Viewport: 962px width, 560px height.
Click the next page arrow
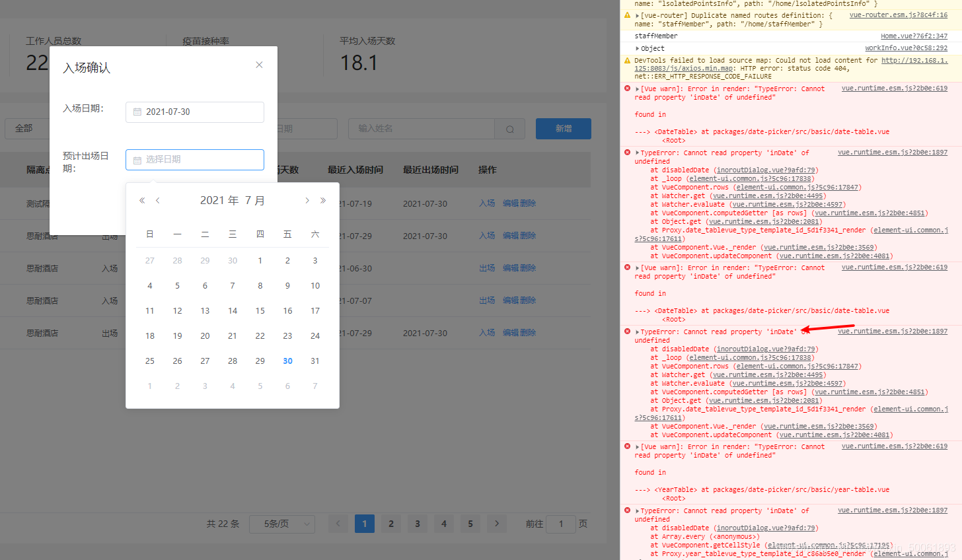click(x=497, y=524)
